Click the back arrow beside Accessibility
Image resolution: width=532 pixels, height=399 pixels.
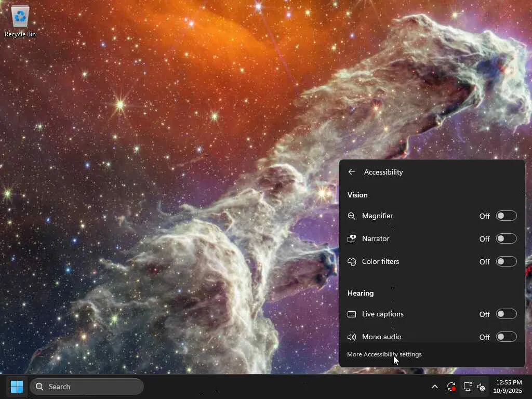click(x=352, y=172)
